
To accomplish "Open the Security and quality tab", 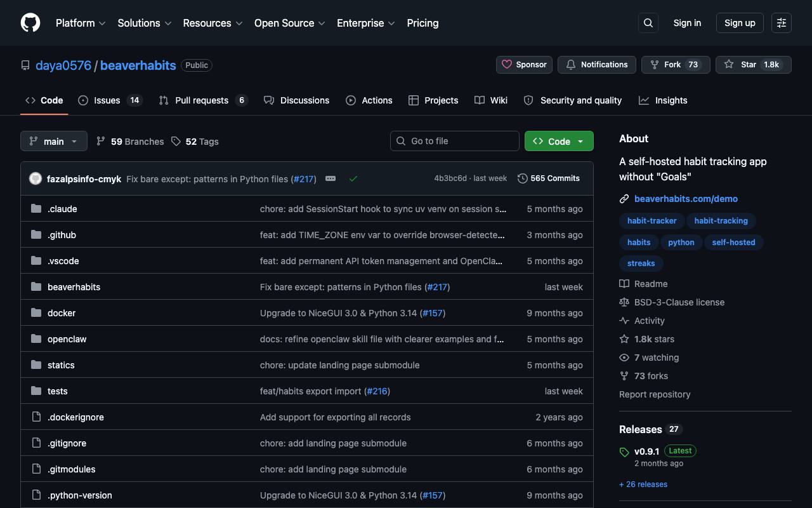I will 573,100.
